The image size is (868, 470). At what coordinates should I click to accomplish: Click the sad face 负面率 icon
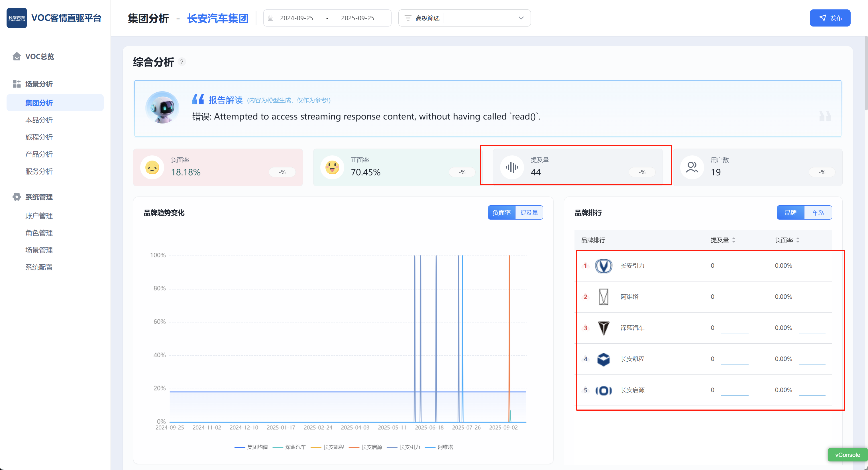pos(152,167)
